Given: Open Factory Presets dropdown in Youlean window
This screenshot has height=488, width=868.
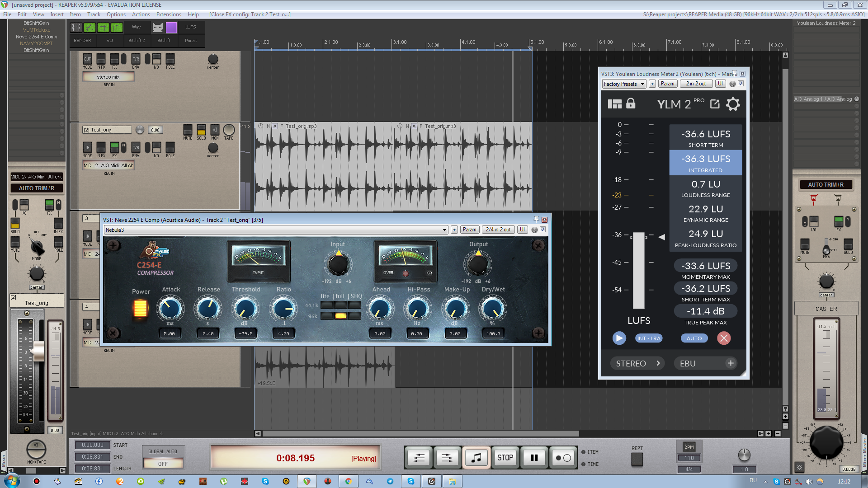Looking at the screenshot, I should (x=624, y=84).
